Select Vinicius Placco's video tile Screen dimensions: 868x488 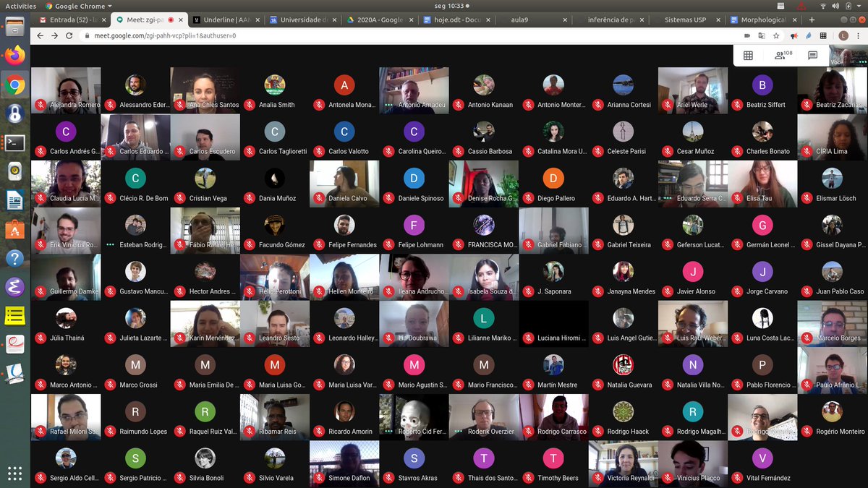pyautogui.click(x=693, y=463)
